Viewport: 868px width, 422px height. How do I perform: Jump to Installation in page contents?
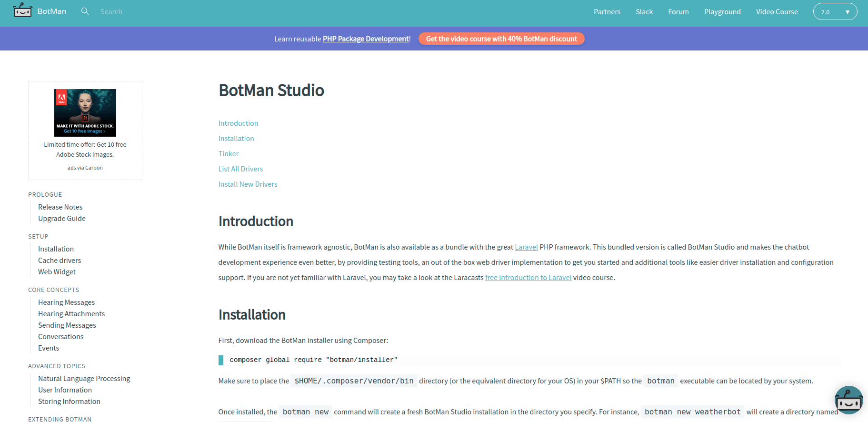[236, 139]
